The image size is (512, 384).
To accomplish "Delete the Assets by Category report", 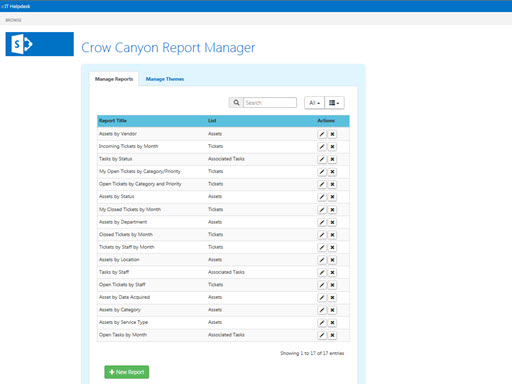I will click(x=332, y=310).
